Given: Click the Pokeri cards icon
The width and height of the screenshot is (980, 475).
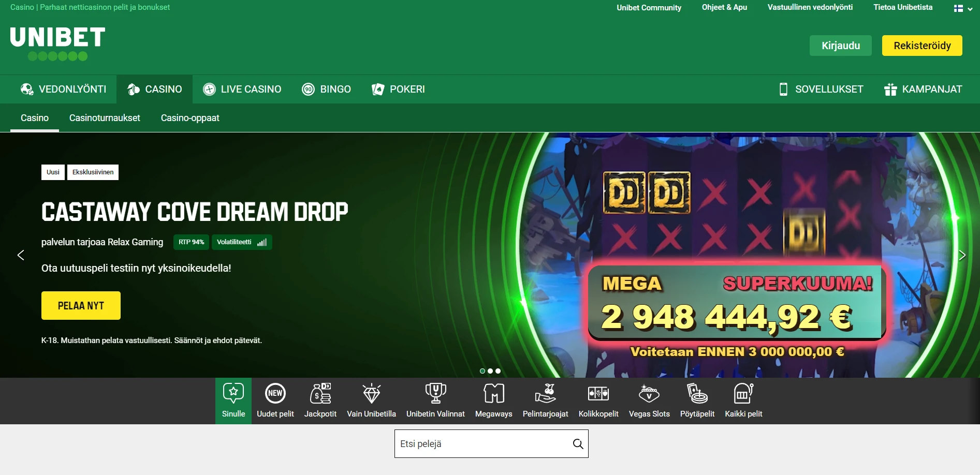Looking at the screenshot, I should tap(378, 89).
